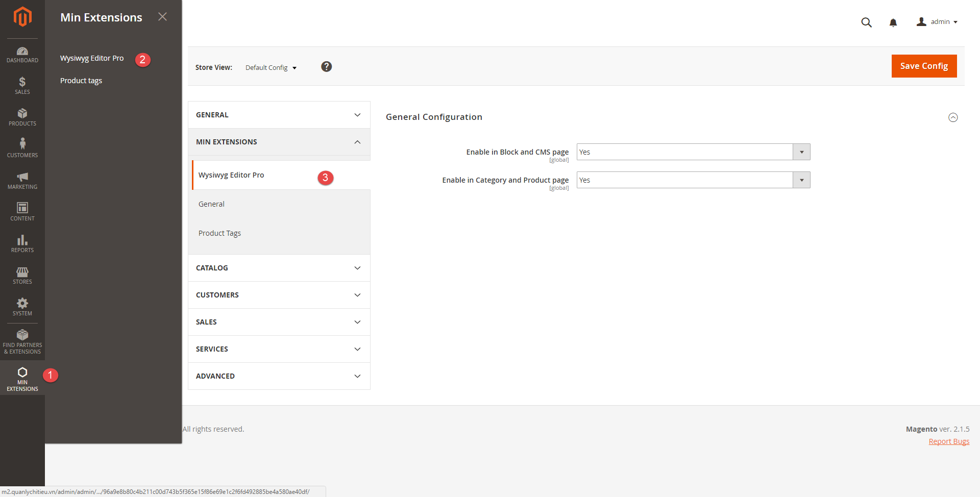Open Wysiwyg Editor Pro config section

tap(281, 175)
